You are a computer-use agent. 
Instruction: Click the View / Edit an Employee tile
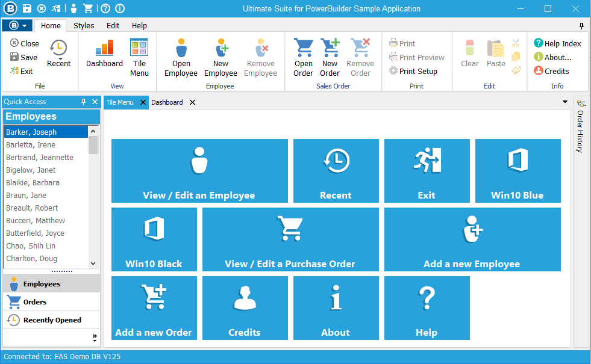tap(199, 171)
